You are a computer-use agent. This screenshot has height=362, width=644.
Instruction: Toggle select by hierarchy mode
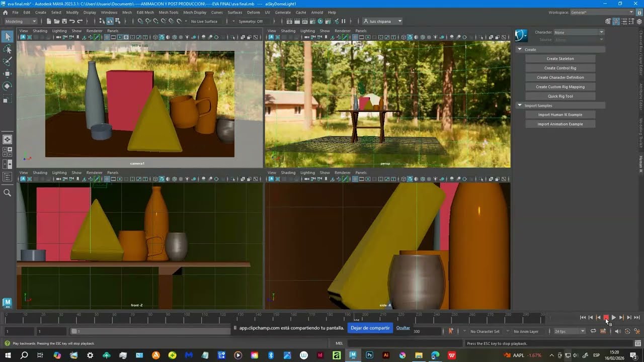(102, 21)
